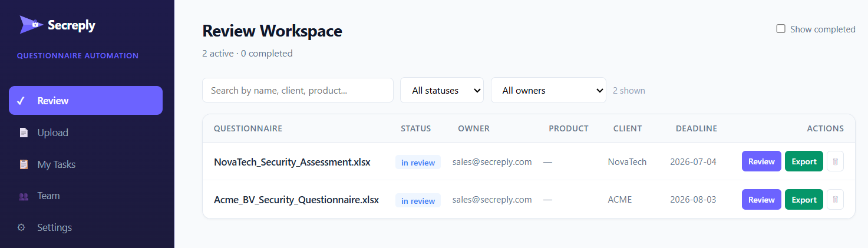Click the 2 shown count

click(629, 91)
